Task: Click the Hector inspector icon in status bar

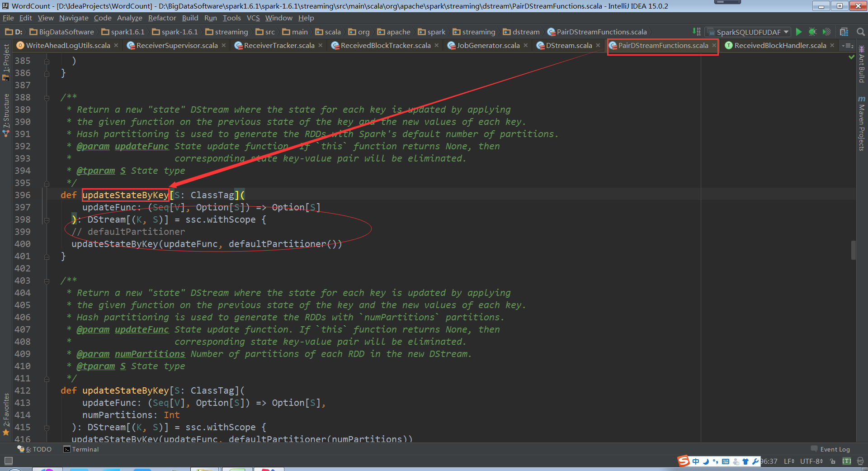Action: 860,461
